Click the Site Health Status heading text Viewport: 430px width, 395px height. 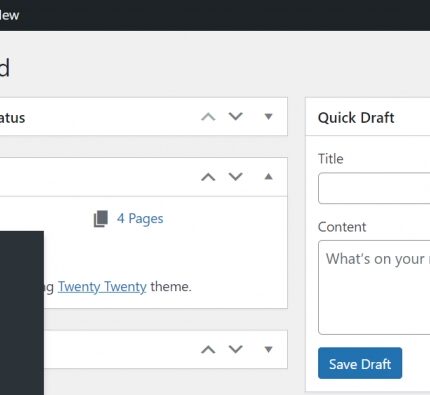(12, 118)
